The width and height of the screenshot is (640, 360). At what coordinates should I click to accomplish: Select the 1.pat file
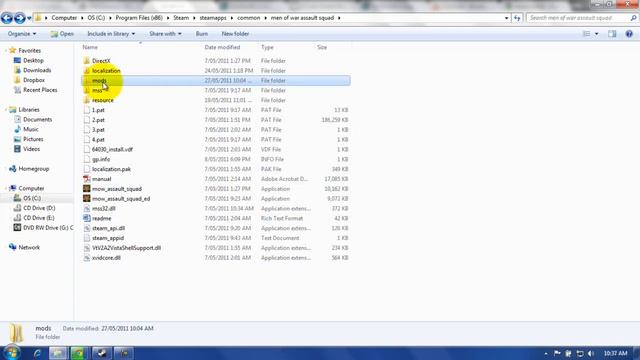[x=98, y=110]
